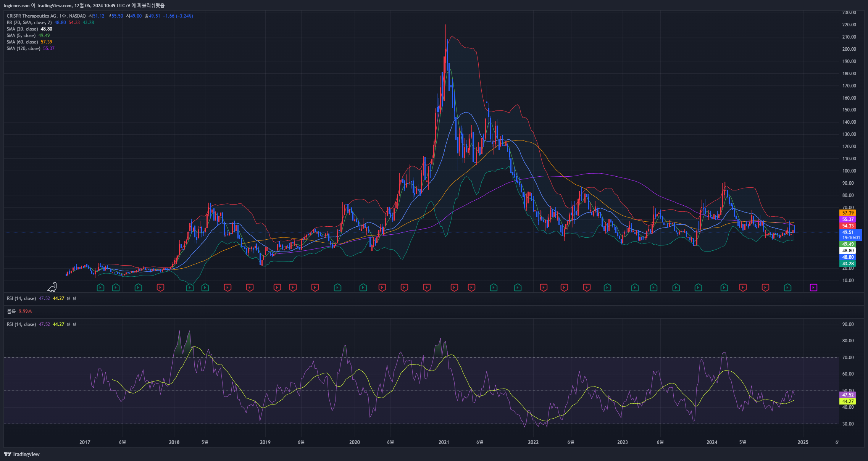Click the magenta upcoming earnings E marker
This screenshot has height=461, width=868.
pos(813,288)
